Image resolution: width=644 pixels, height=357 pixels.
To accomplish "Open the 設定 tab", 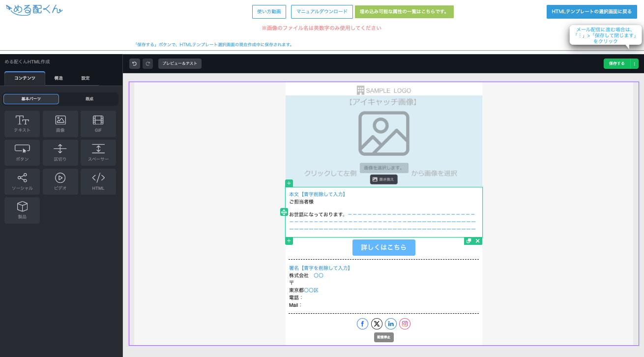I will point(86,78).
